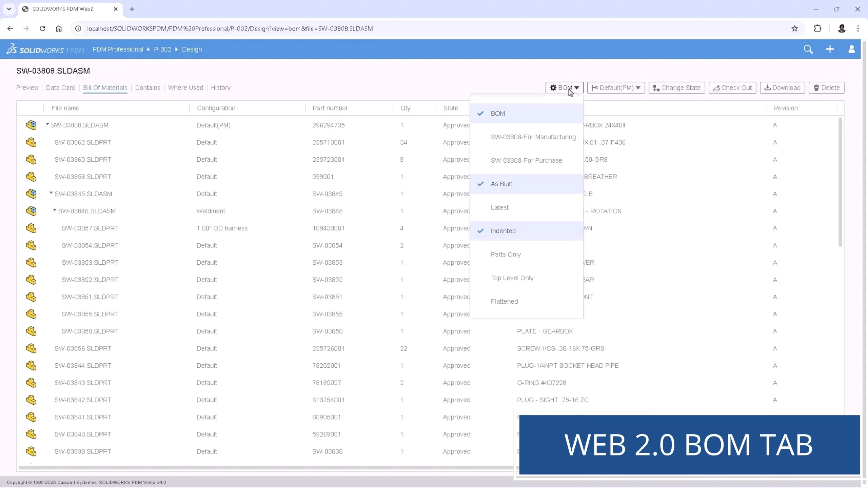Switch to the Where Used tab
The height and width of the screenshot is (488, 868).
click(185, 87)
